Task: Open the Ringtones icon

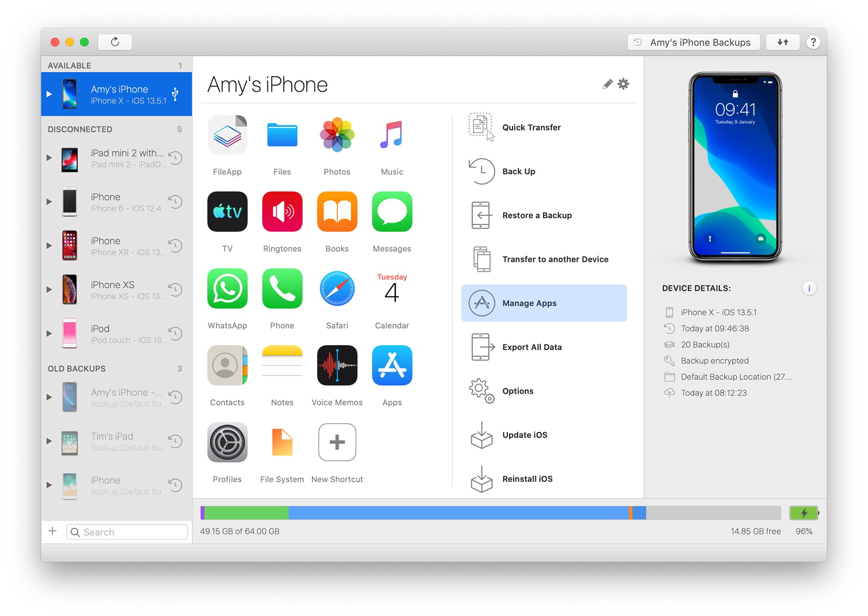Action: click(x=282, y=211)
